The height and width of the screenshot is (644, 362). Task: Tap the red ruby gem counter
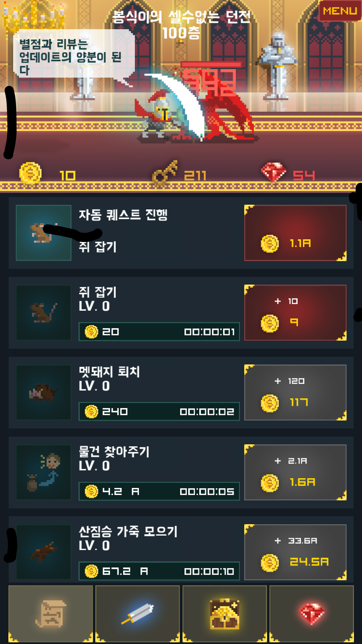tap(288, 173)
